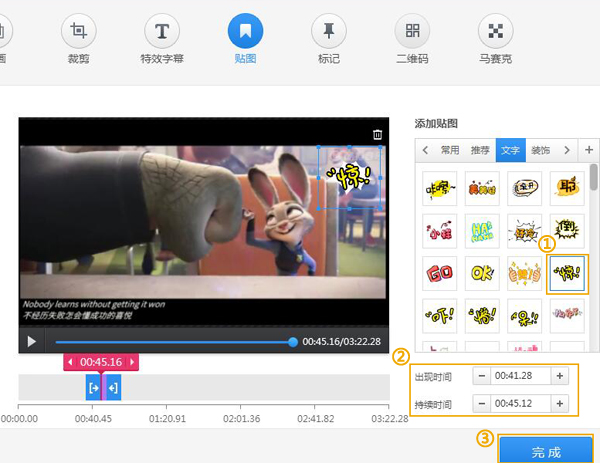Step playhead backward with left arrow
Image resolution: width=600 pixels, height=463 pixels.
point(70,362)
